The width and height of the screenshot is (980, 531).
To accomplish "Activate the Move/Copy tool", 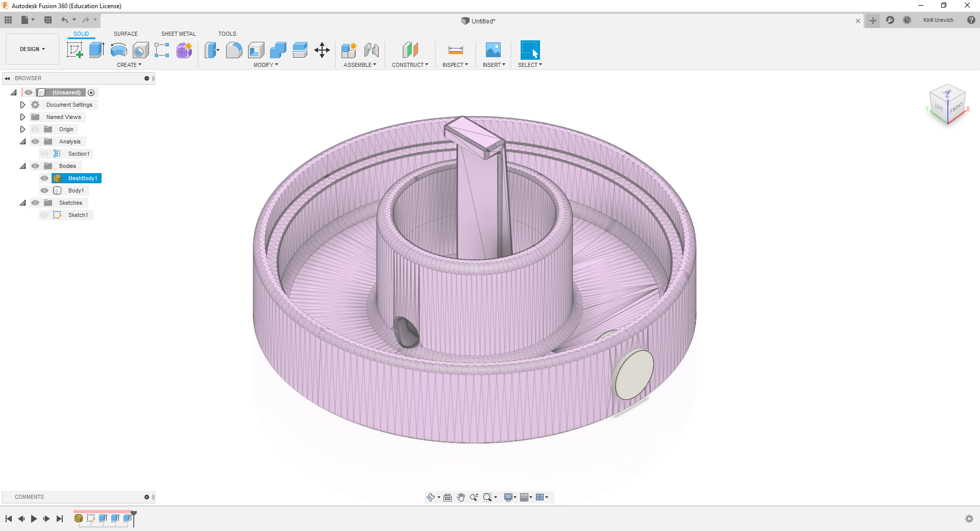I will point(322,50).
